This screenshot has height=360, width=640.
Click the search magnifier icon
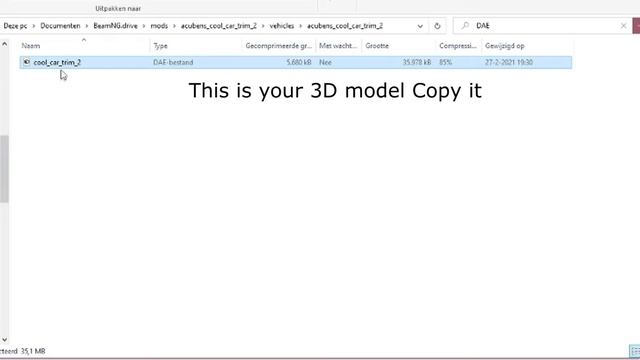tap(465, 26)
